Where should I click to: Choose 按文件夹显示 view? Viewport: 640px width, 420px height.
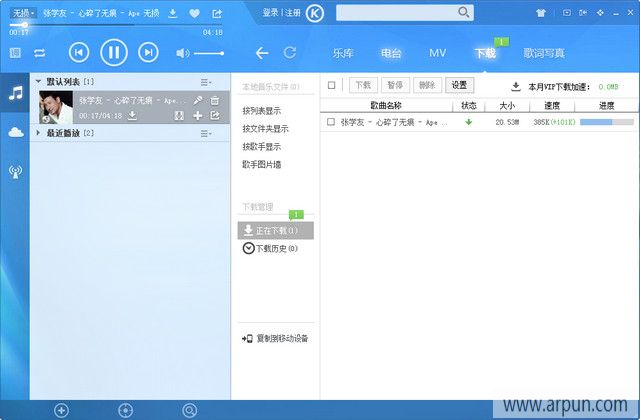[x=265, y=129]
